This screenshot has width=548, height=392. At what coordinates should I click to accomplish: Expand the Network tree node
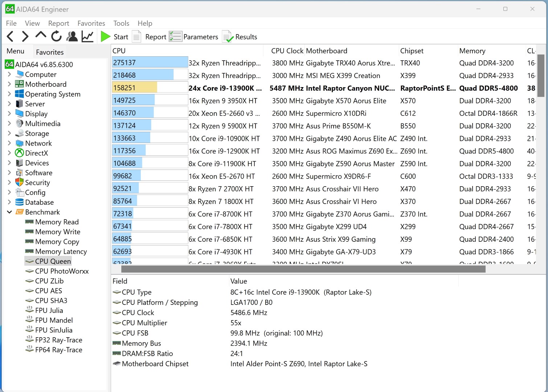[9, 143]
